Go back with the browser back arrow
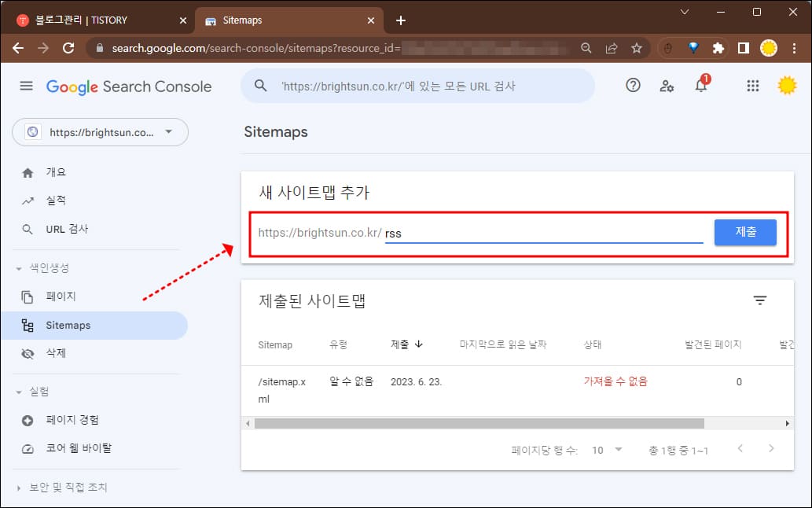 (x=18, y=48)
